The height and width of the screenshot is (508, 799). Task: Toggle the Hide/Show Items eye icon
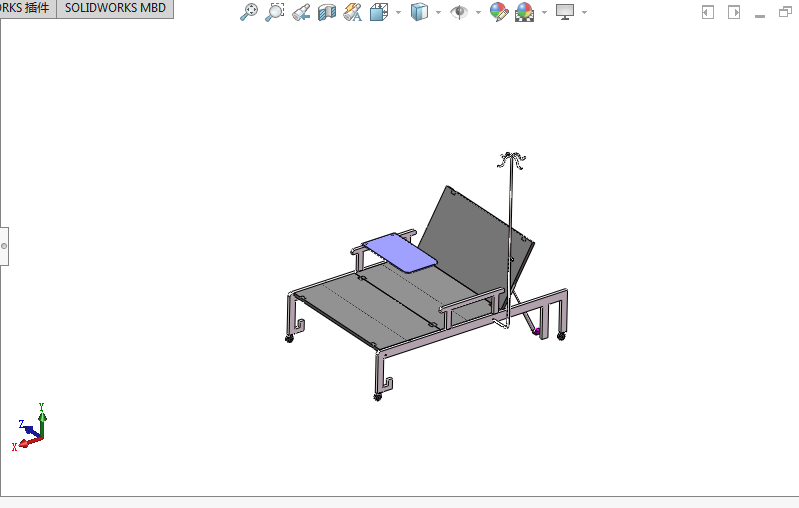(459, 12)
